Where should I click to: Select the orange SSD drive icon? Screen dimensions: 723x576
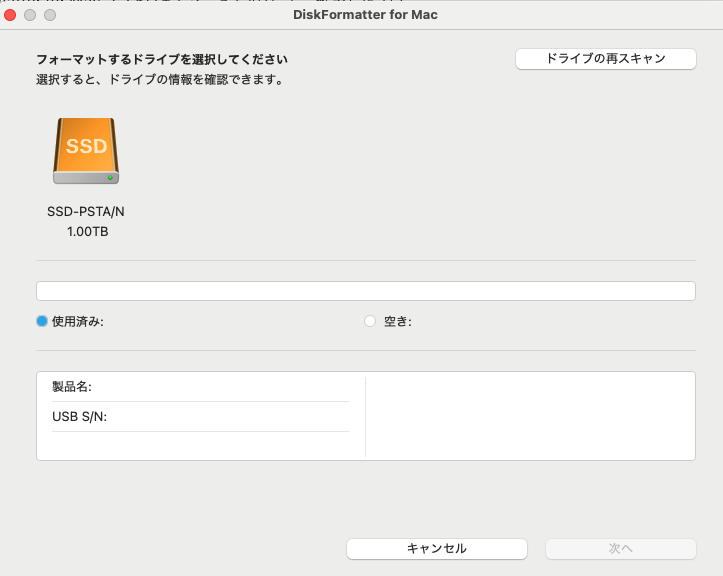(86, 151)
